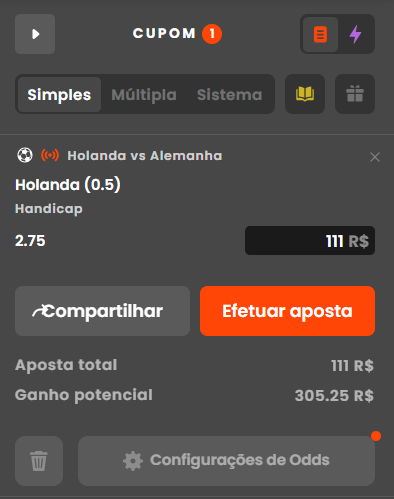
Task: Open the yellow book icon
Action: (305, 94)
